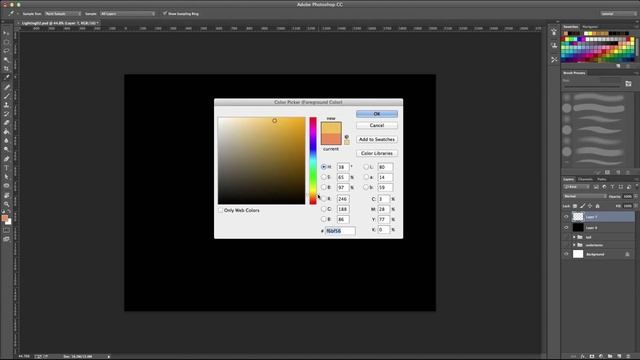Open the workspace switcher dropdown
This screenshot has width=640, height=360.
(618, 13)
